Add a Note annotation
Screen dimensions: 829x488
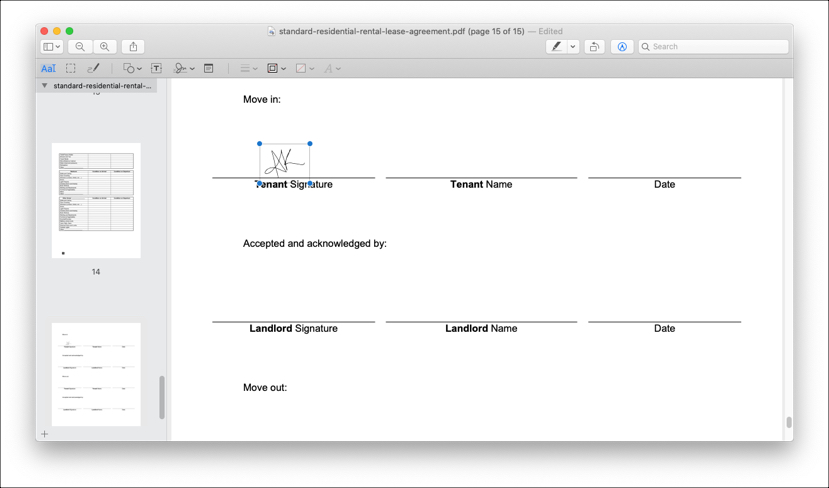click(x=209, y=68)
